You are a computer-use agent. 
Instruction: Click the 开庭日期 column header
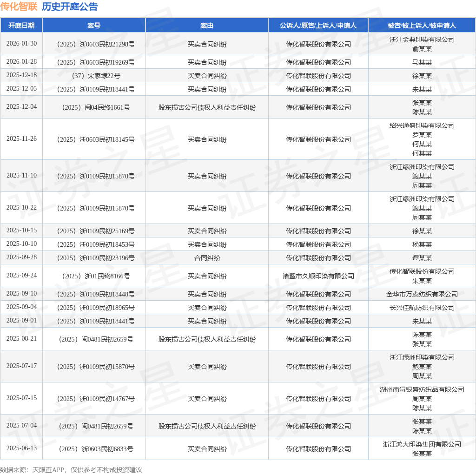click(21, 26)
